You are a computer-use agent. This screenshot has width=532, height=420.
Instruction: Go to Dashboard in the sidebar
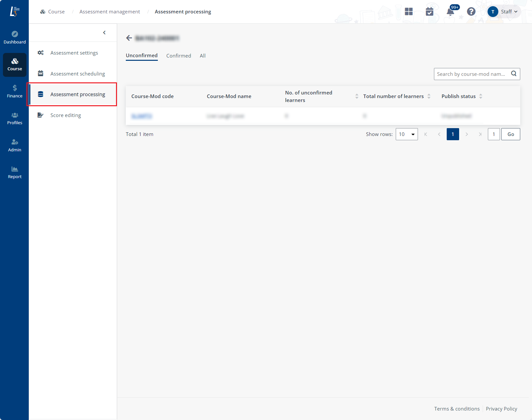pyautogui.click(x=15, y=37)
